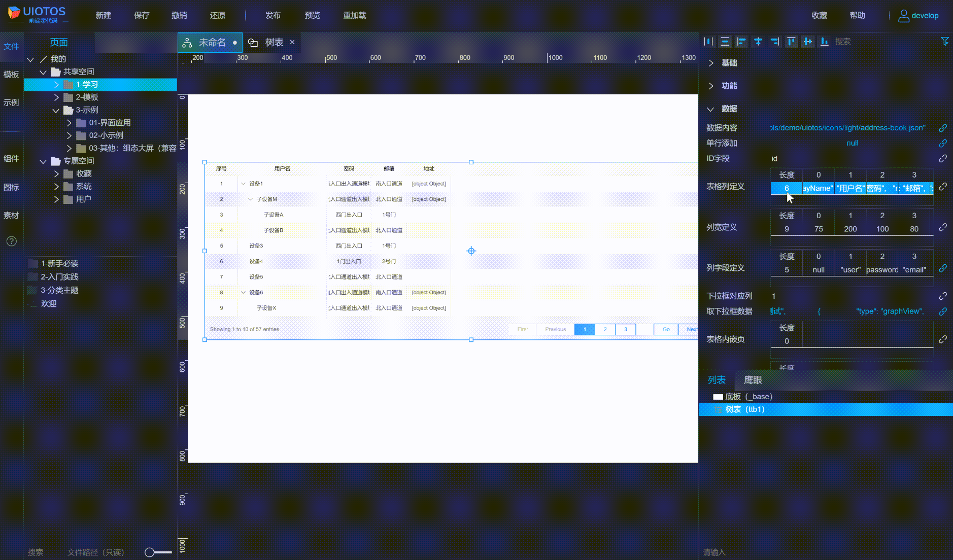Open help via the question mark icon
Image resolution: width=953 pixels, height=560 pixels.
11,241
